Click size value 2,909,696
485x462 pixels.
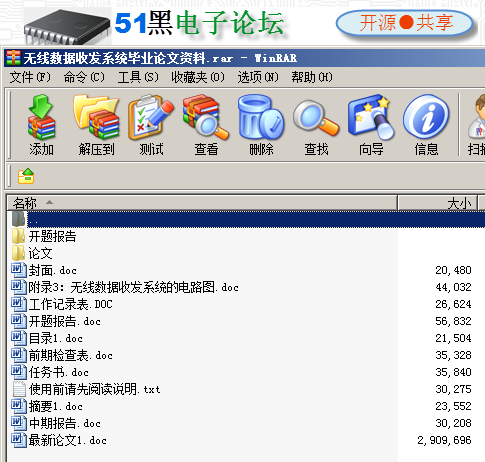point(444,440)
